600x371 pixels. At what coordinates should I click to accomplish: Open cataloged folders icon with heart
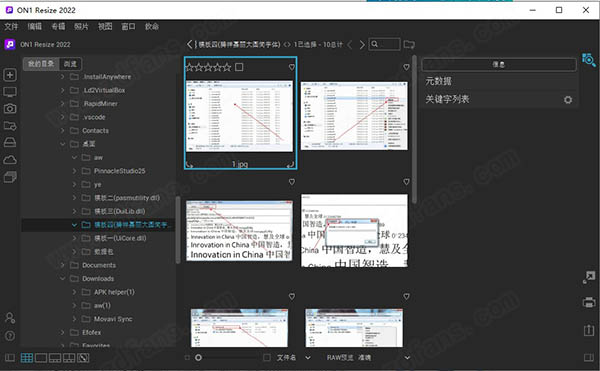pyautogui.click(x=10, y=125)
